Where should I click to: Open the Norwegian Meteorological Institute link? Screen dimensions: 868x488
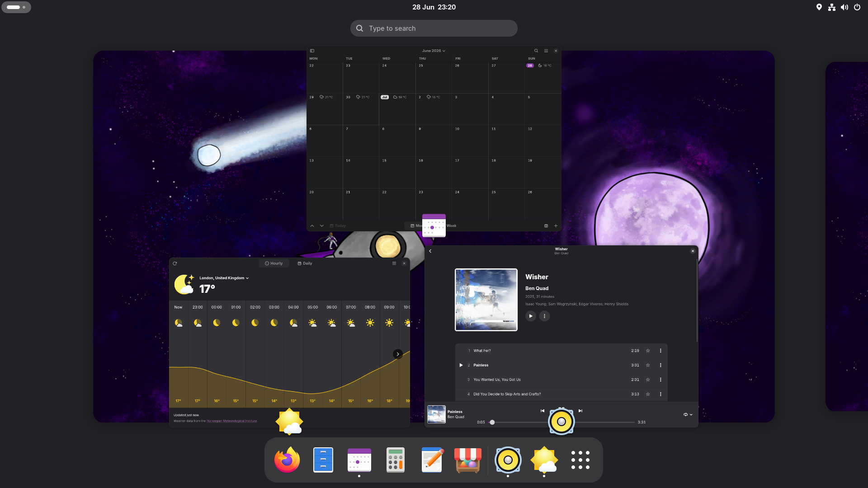click(231, 421)
